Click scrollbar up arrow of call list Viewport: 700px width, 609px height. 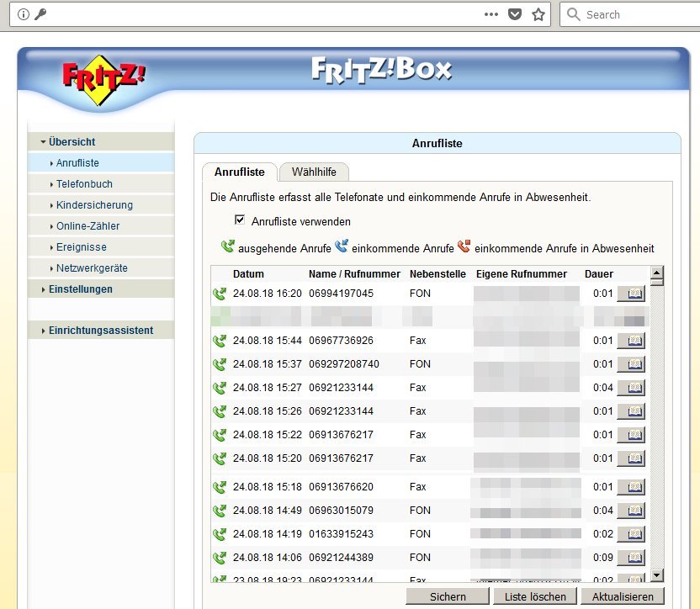pyautogui.click(x=657, y=272)
